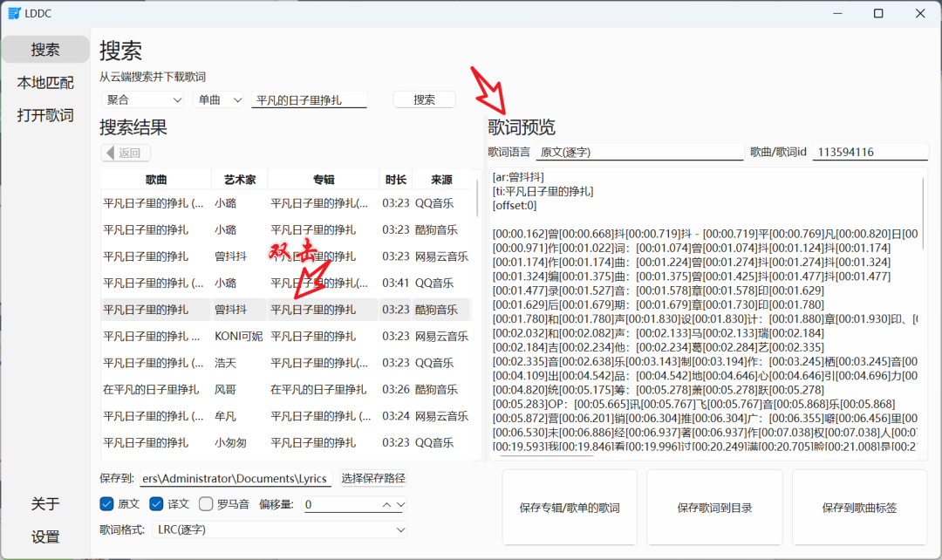Select the 风哥 在平凡的日子里挣扎 row
This screenshot has width=942, height=560.
(286, 389)
